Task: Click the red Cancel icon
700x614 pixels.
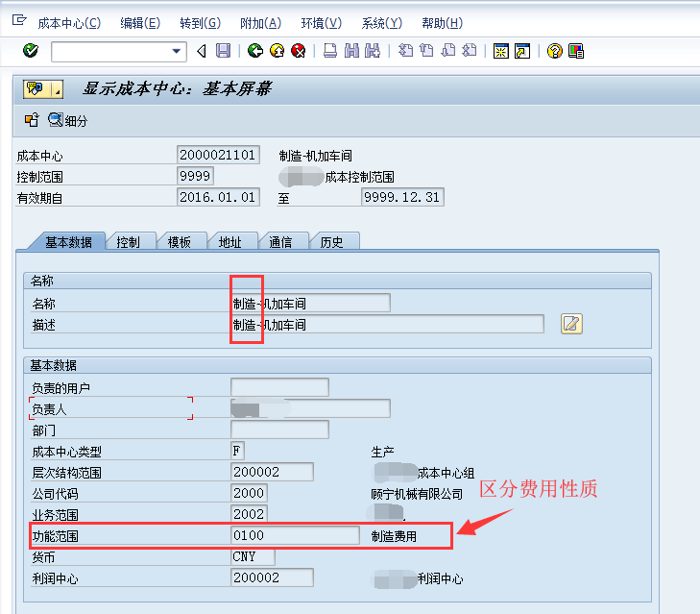Action: 299,51
